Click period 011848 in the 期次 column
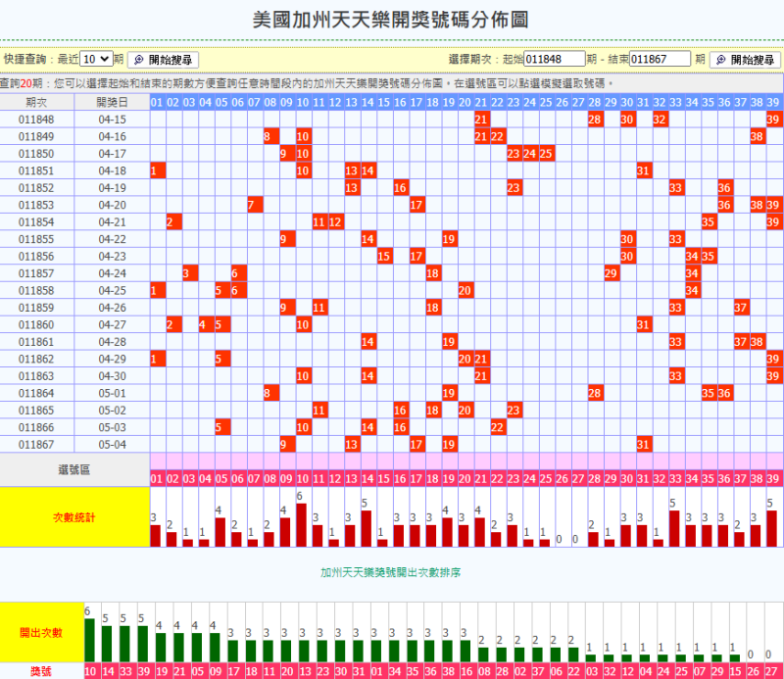The width and height of the screenshot is (784, 679). coord(36,120)
